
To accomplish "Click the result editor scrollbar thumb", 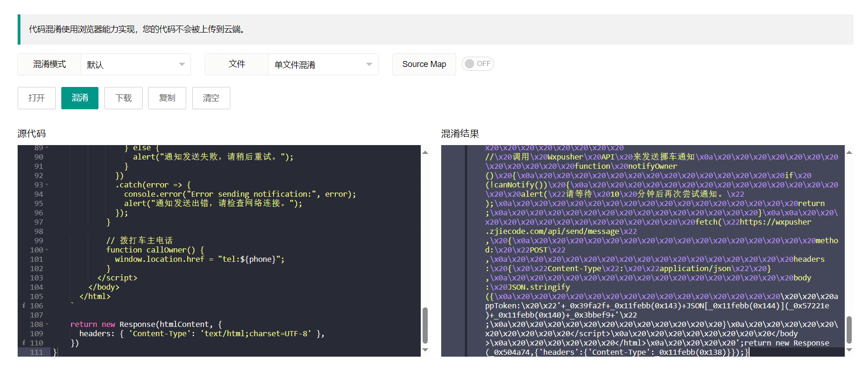I will click(849, 330).
